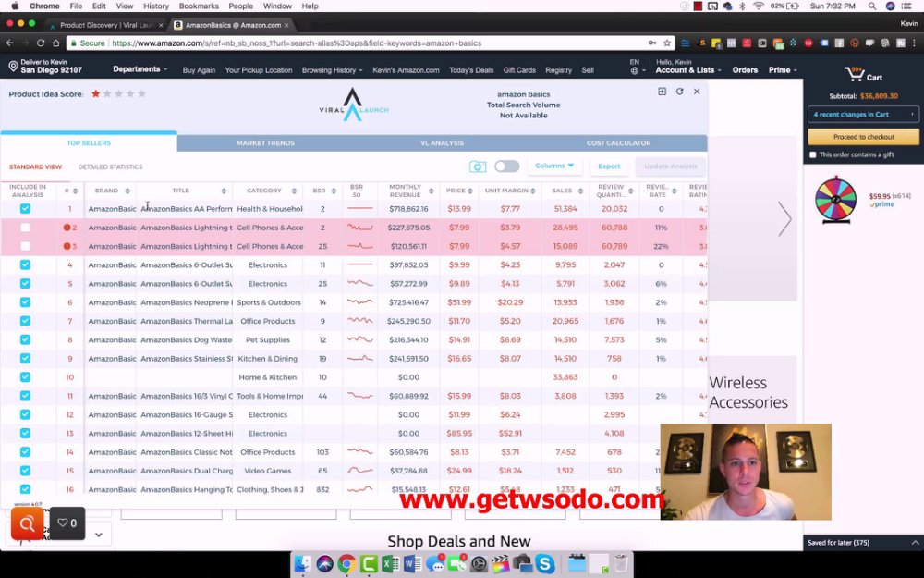Click Chrome's home icon
Viewport: 924px width, 578px height.
coord(56,43)
